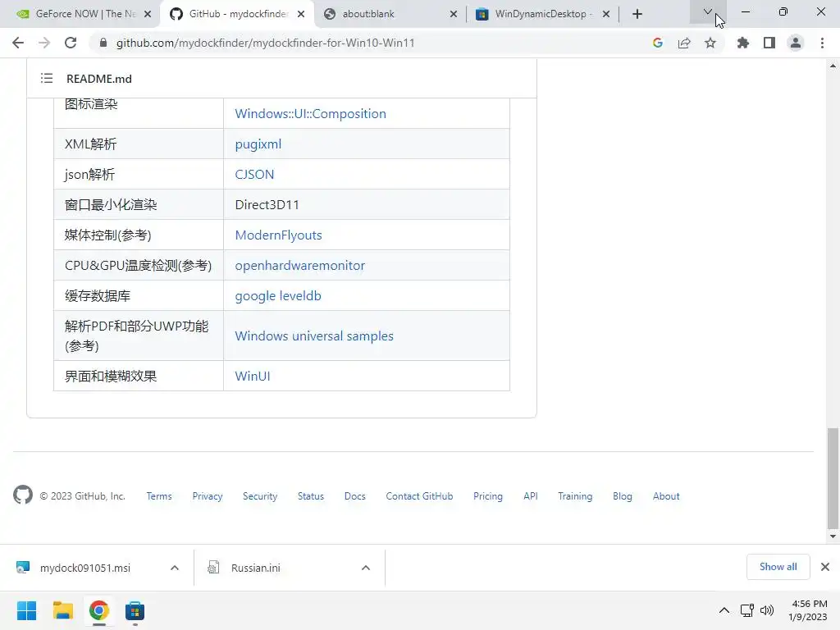Toggle Chrome side panel icon

pyautogui.click(x=769, y=43)
